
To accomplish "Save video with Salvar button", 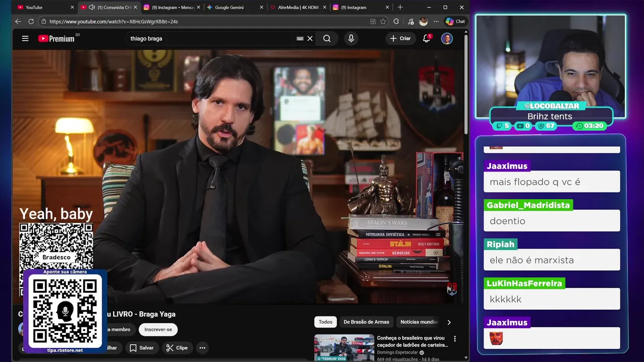I will (x=141, y=348).
